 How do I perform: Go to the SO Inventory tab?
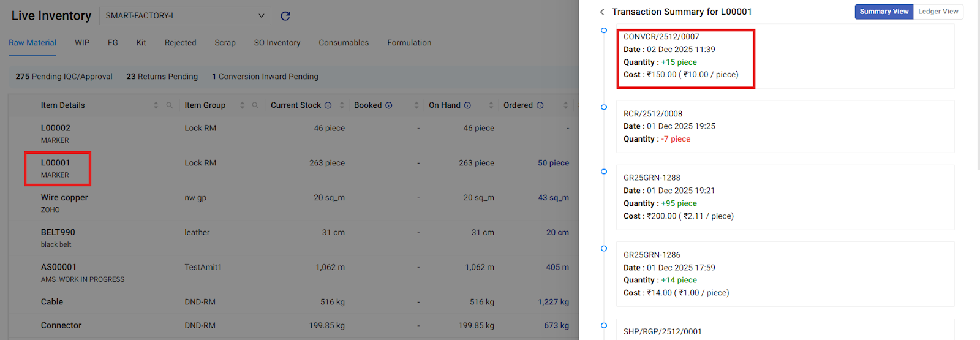tap(277, 43)
